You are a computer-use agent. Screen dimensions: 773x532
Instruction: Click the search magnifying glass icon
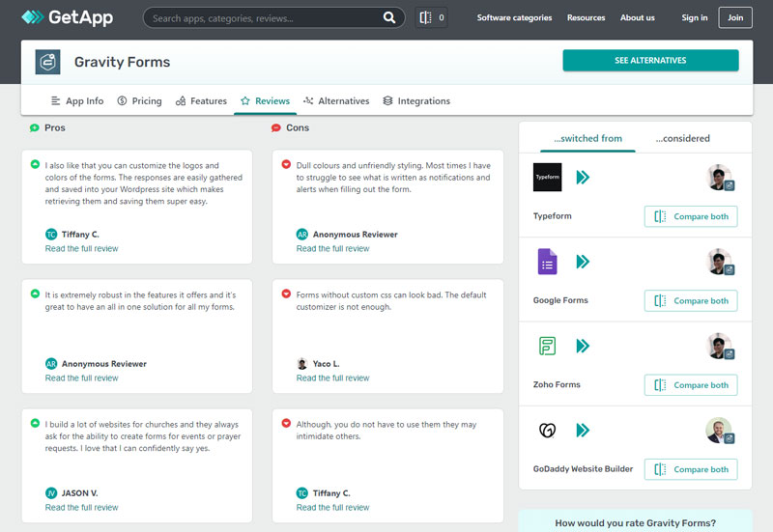click(x=388, y=17)
